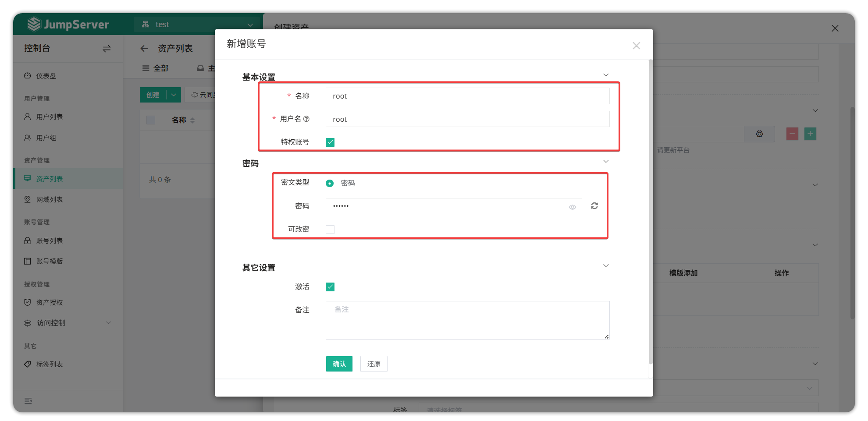Viewport: 868px width, 421px height.
Task: Enable the 可改密 checkbox
Action: tap(330, 229)
